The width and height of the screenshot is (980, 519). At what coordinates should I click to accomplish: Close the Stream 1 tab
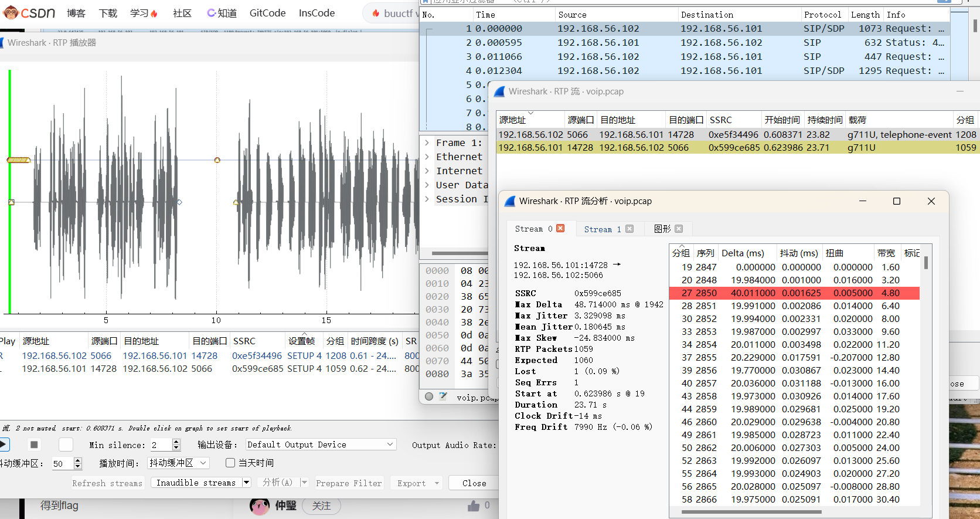pyautogui.click(x=629, y=229)
